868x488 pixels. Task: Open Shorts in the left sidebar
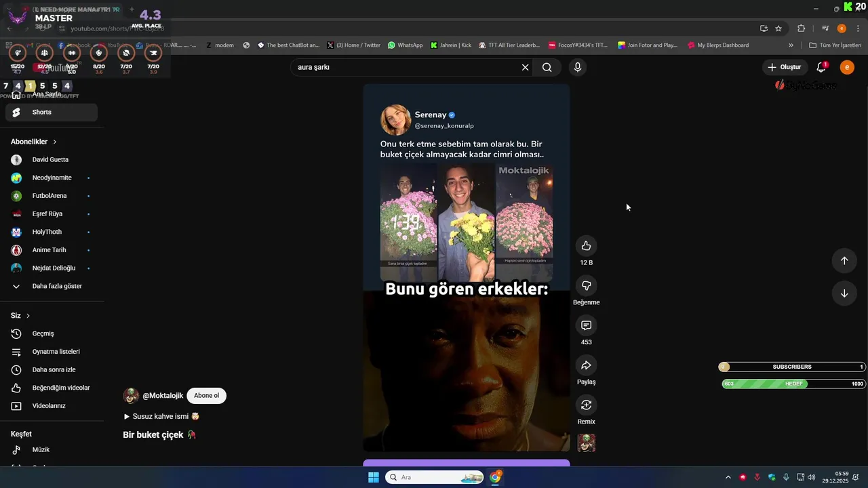[x=52, y=113]
